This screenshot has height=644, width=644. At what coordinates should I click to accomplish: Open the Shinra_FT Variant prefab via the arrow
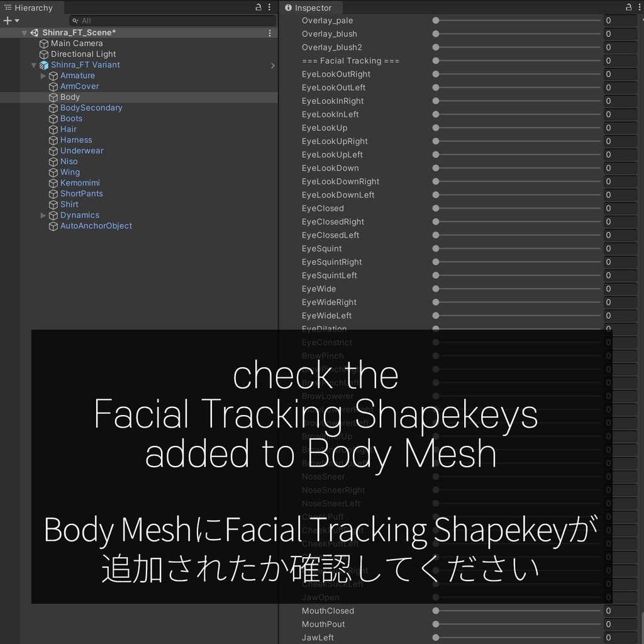[x=272, y=65]
